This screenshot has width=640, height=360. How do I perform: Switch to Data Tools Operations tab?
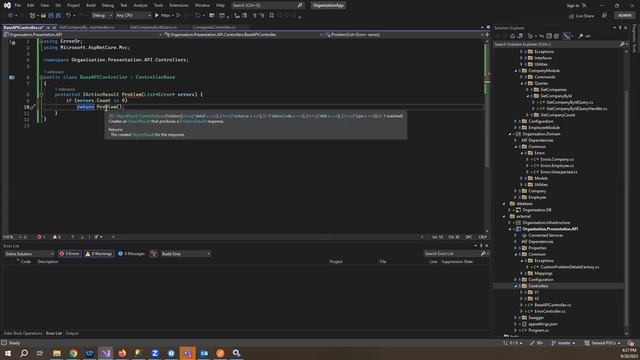[23, 333]
